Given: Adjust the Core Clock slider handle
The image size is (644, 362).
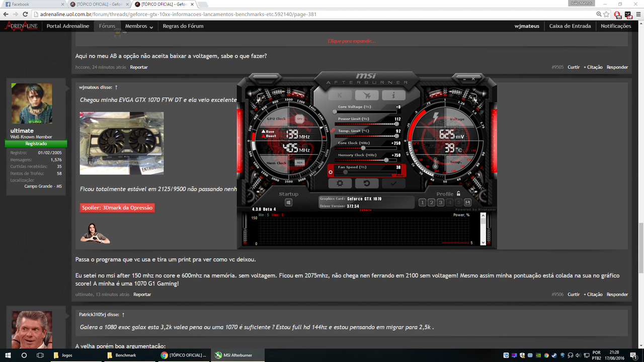Looking at the screenshot, I should [363, 148].
